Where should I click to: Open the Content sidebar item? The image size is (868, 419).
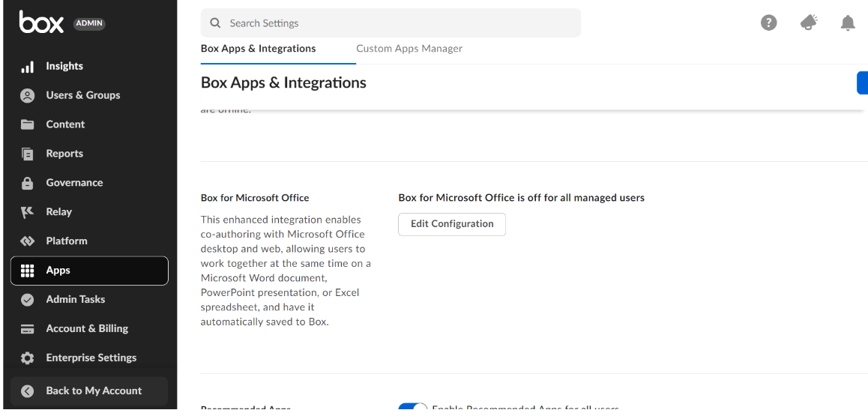click(x=89, y=124)
